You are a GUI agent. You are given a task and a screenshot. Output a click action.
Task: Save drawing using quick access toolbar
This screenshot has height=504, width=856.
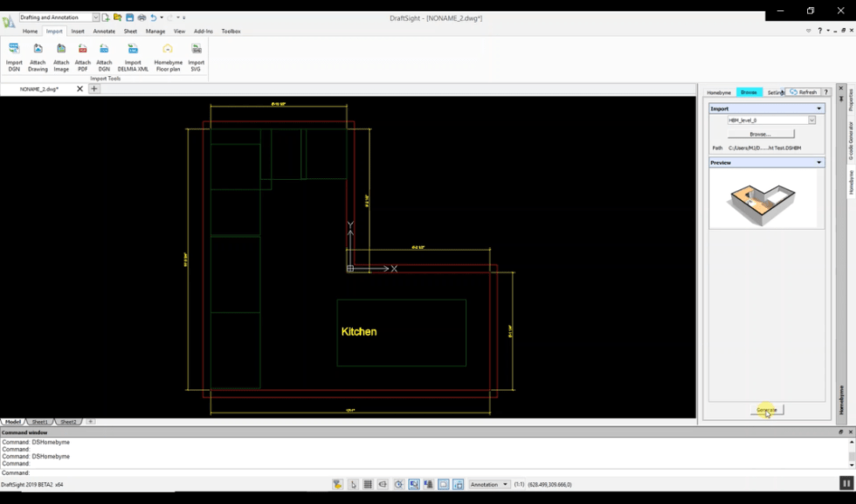click(129, 17)
